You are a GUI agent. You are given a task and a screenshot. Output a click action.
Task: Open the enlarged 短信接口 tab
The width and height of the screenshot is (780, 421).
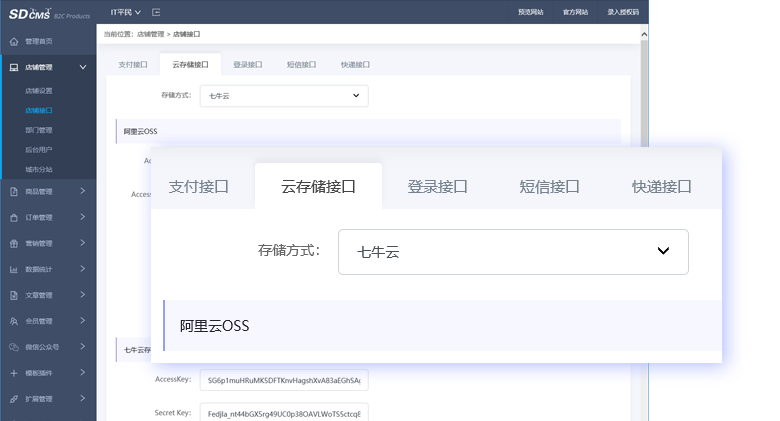click(x=549, y=187)
